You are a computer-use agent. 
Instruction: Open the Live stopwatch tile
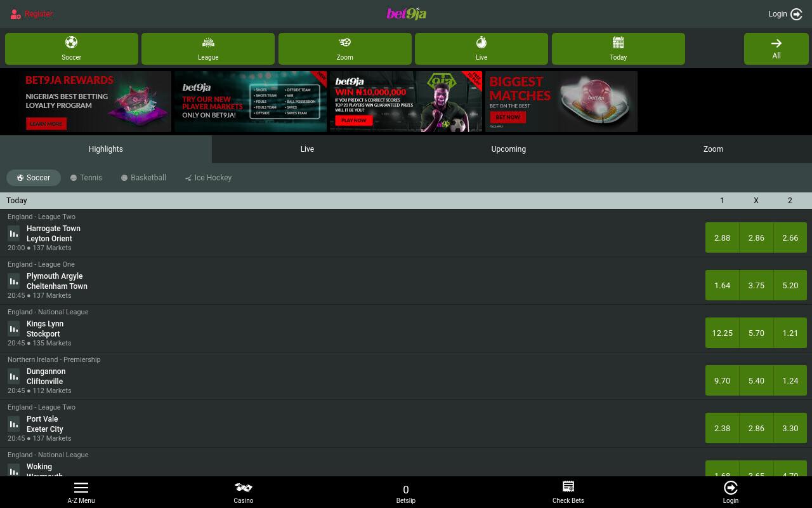[x=481, y=49]
